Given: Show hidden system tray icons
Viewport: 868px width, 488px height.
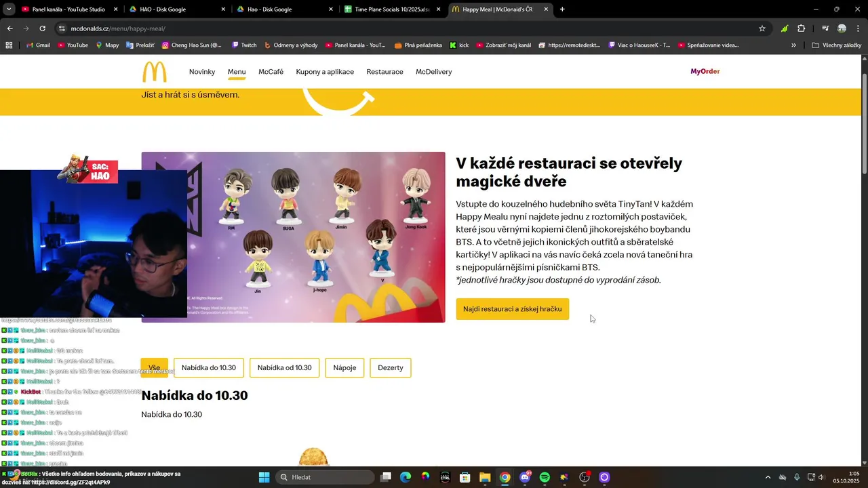Looking at the screenshot, I should coord(768,477).
